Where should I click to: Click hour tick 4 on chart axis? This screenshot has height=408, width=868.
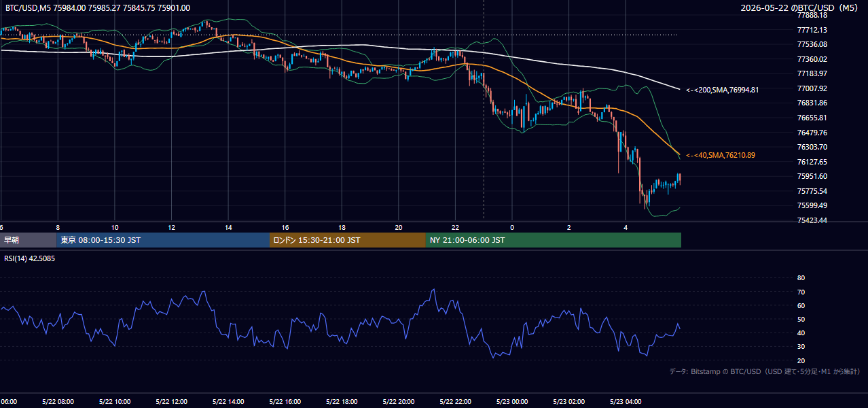coord(626,227)
